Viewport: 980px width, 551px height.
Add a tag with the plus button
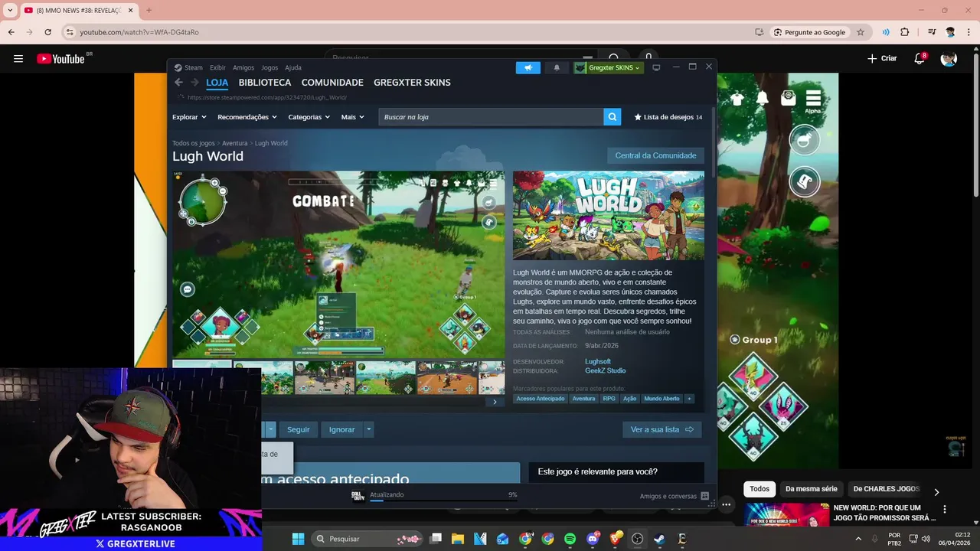click(689, 399)
